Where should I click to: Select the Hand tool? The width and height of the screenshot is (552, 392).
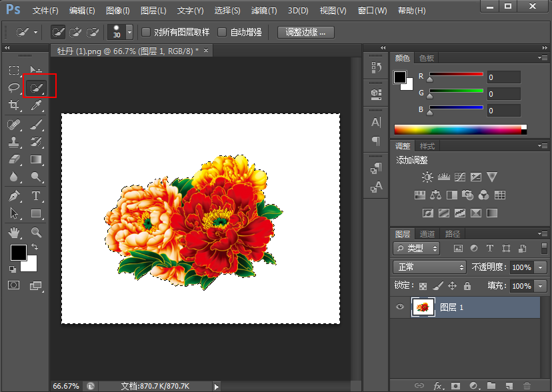pyautogui.click(x=14, y=232)
